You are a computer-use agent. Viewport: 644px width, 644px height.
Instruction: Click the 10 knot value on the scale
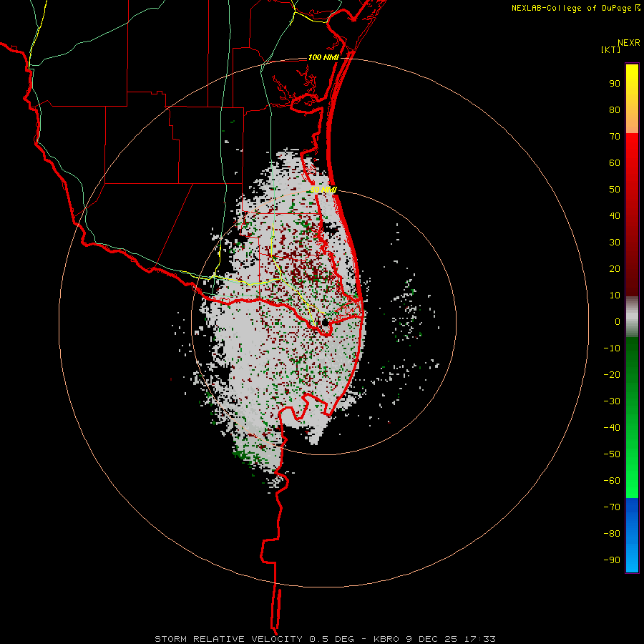coord(615,296)
